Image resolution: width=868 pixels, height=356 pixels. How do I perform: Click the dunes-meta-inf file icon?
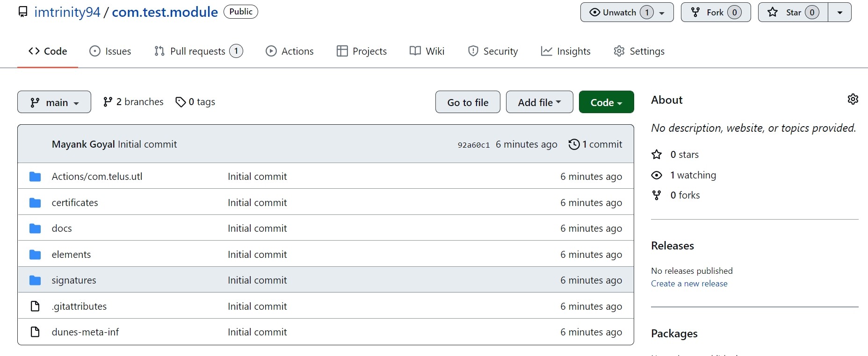pyautogui.click(x=35, y=332)
